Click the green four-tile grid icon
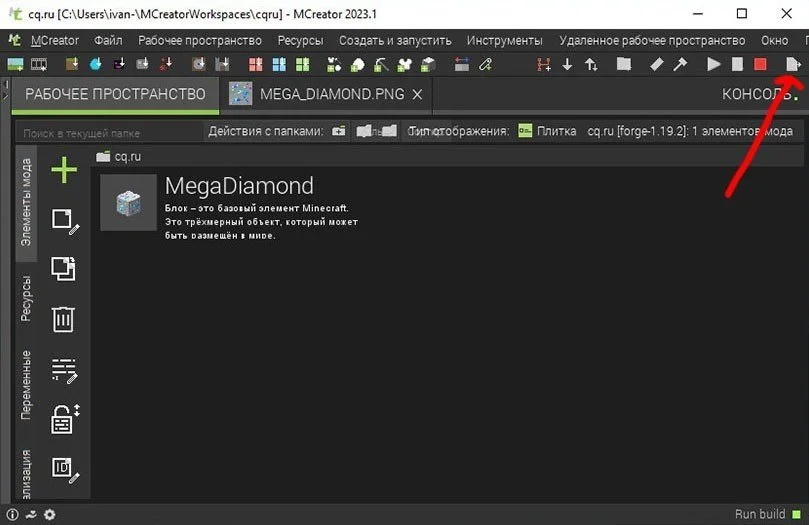This screenshot has height=525, width=809. tap(302, 64)
